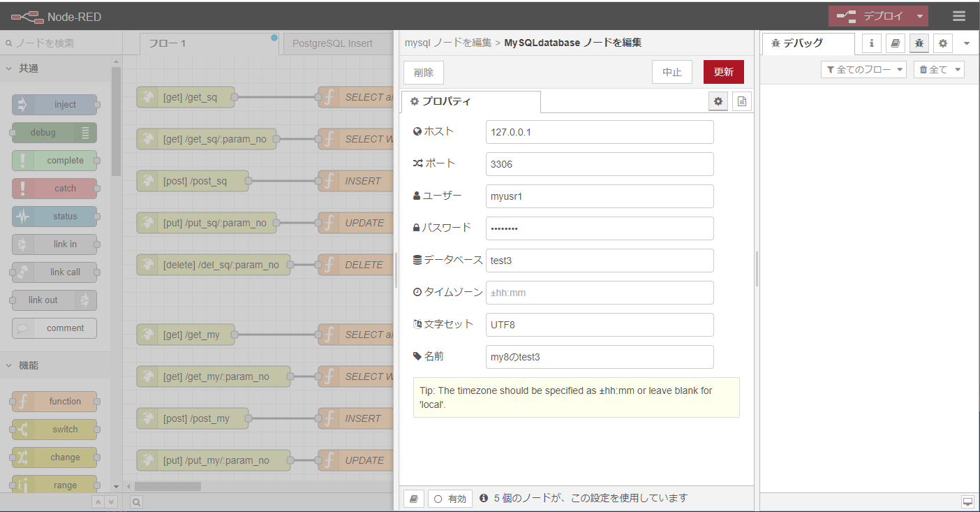Open the プロパティ properties tab
This screenshot has width=980, height=512.
coord(470,101)
